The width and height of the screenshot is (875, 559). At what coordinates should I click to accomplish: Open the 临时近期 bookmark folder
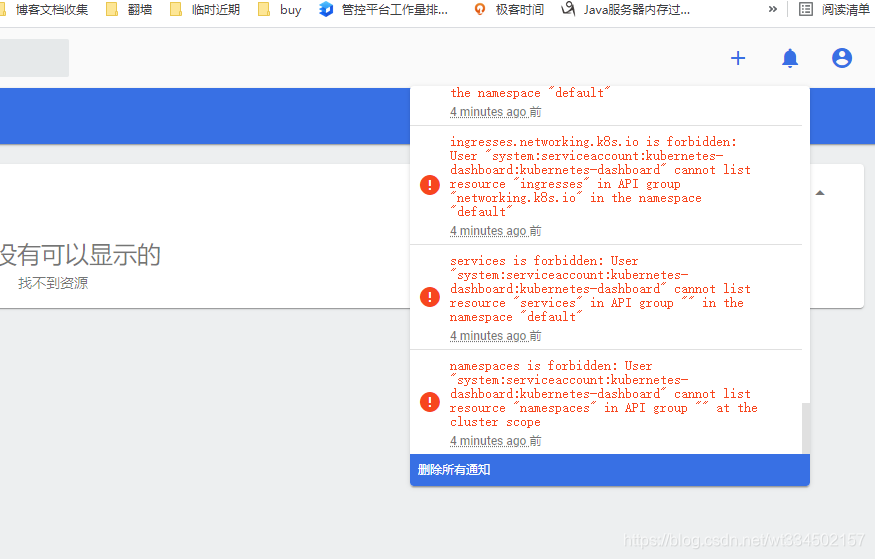pyautogui.click(x=205, y=9)
